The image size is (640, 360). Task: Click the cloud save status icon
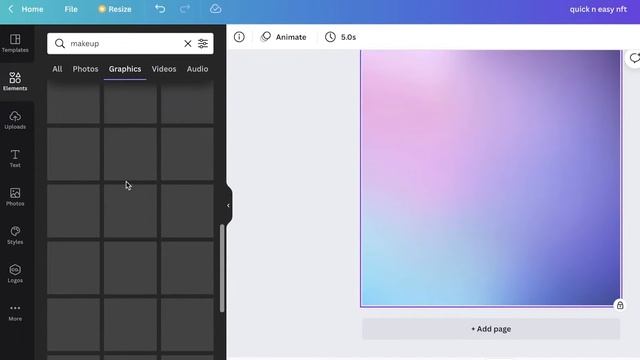216,9
